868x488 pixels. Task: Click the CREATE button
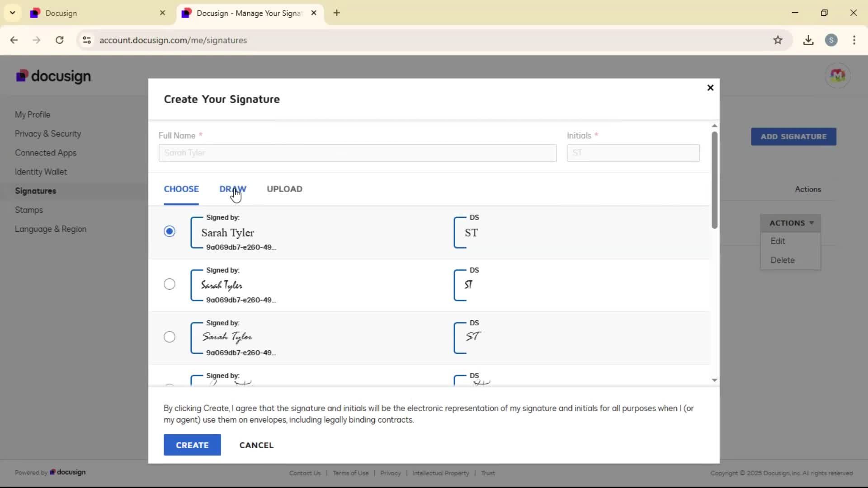(x=192, y=445)
